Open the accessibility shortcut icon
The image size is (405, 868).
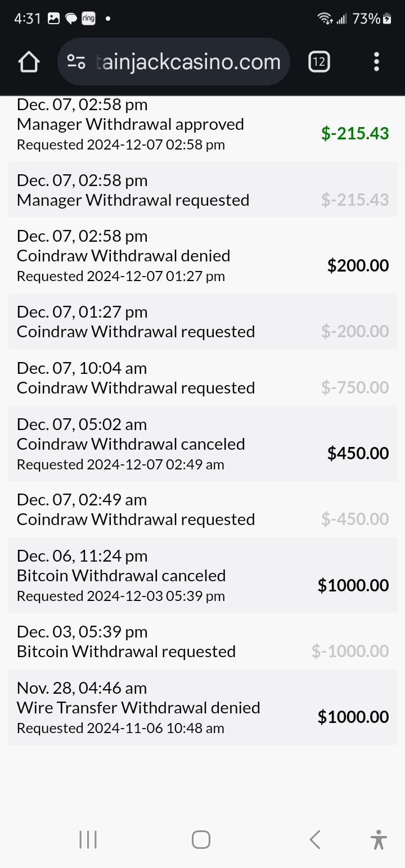click(379, 840)
